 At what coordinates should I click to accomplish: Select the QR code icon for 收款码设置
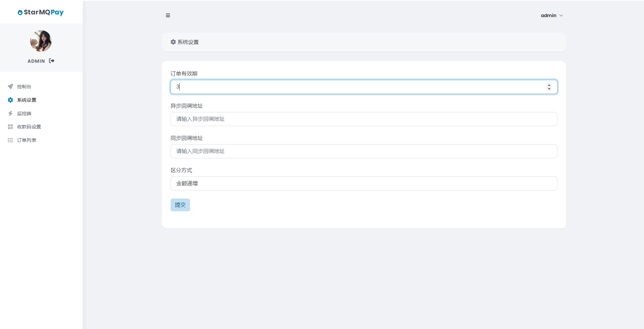click(x=10, y=127)
